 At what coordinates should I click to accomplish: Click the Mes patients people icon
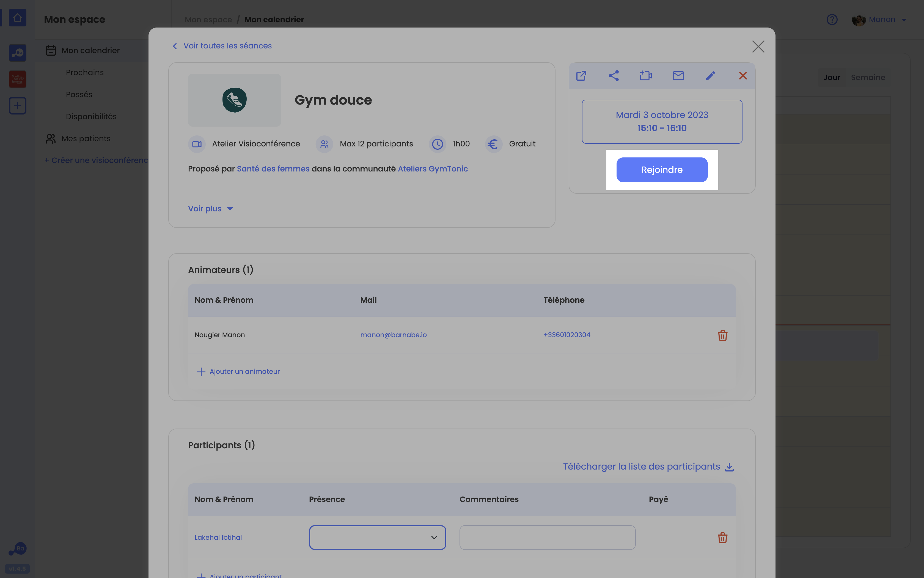51,138
